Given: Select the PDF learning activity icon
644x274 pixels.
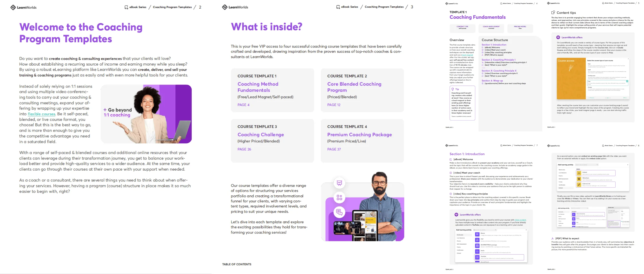Looking at the screenshot, I should (x=477, y=240).
